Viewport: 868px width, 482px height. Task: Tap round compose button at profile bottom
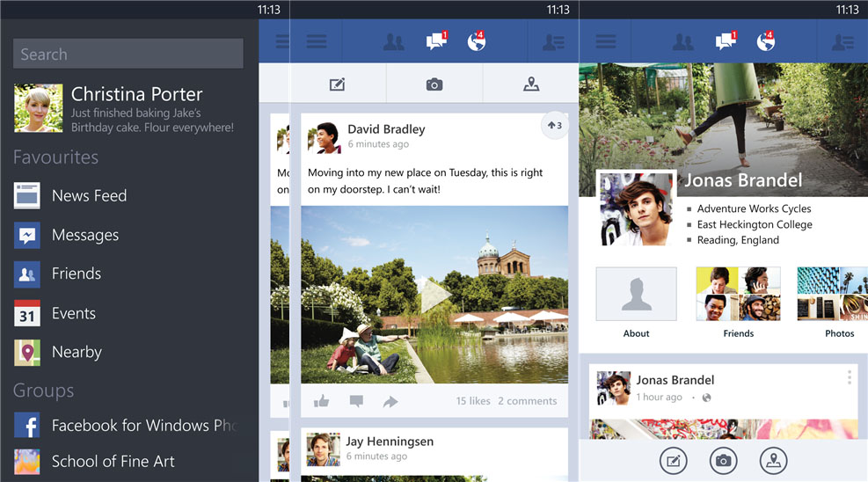pos(674,460)
